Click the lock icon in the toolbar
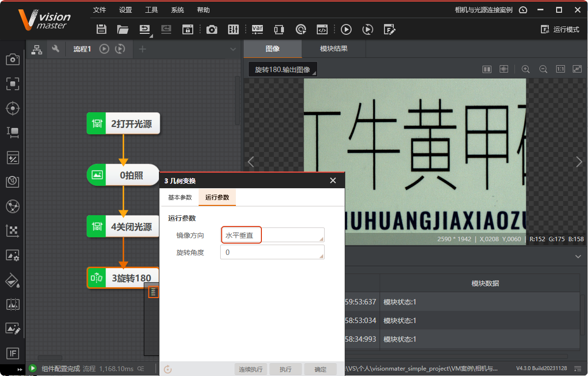 [x=187, y=29]
